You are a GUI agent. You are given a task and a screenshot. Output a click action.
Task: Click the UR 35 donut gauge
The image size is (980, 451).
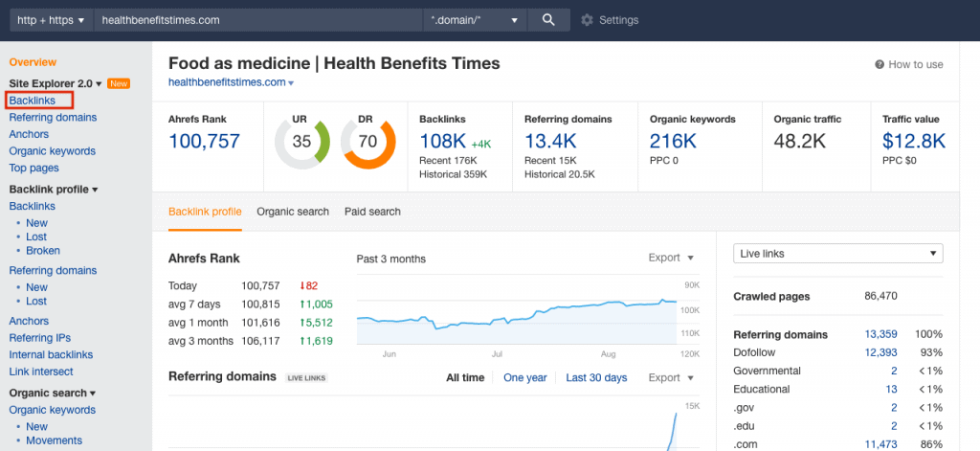tap(301, 142)
